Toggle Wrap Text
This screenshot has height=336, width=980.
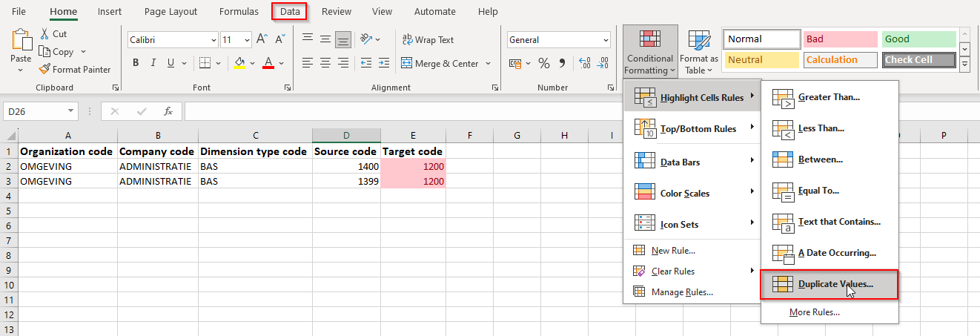click(x=428, y=39)
